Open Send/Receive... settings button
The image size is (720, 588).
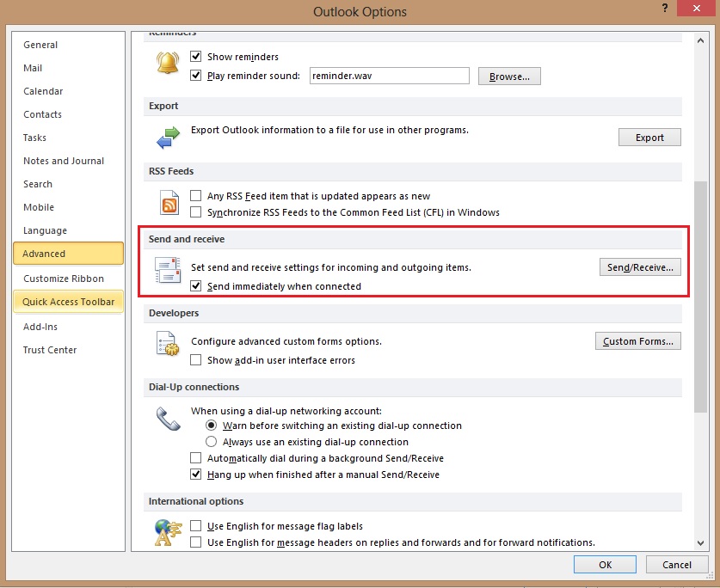click(x=640, y=267)
